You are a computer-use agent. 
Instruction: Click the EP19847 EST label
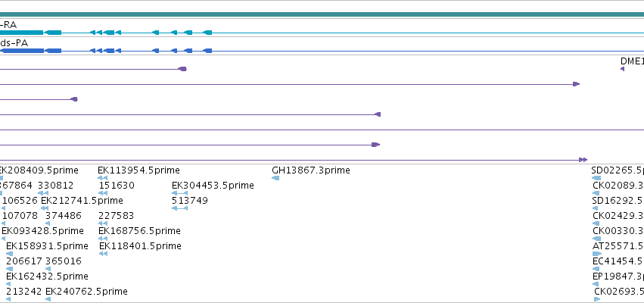click(618, 276)
